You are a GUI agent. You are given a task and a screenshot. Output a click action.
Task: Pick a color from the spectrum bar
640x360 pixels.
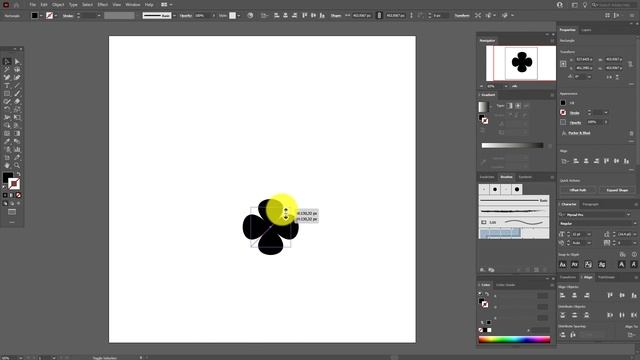point(514,339)
